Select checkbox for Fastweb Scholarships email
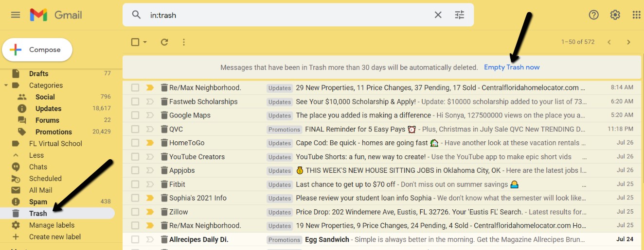 [x=135, y=101]
